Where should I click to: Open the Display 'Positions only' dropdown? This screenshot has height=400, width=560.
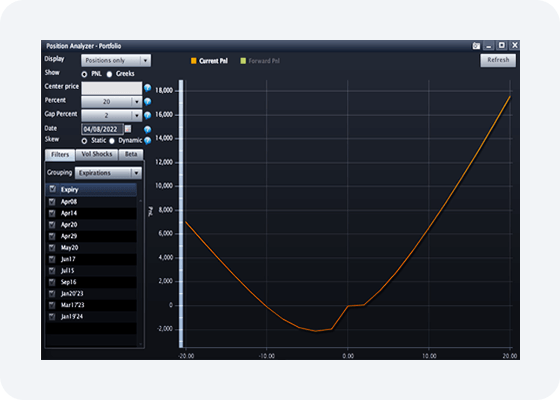(x=116, y=60)
